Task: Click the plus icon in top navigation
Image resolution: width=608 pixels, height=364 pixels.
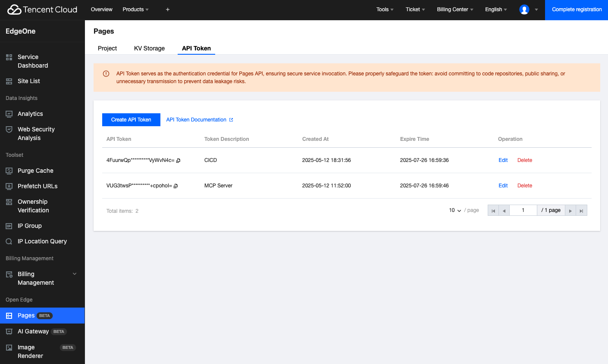Action: [168, 9]
